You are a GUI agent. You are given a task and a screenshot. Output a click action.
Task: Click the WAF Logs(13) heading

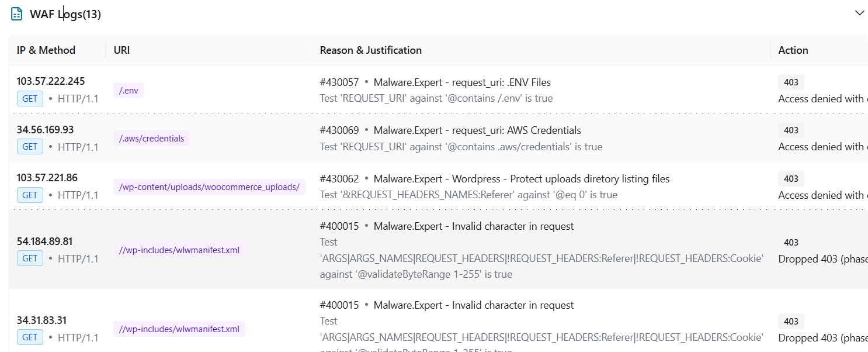[x=65, y=14]
